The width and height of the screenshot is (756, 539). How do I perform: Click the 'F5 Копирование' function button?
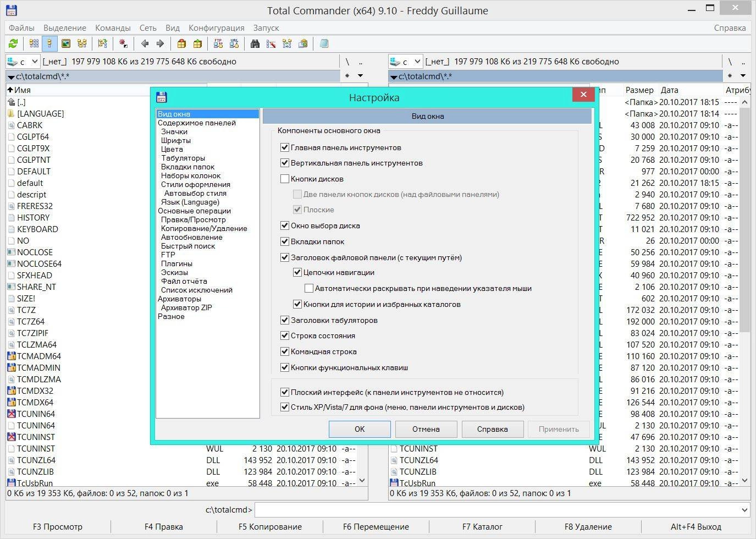point(270,526)
